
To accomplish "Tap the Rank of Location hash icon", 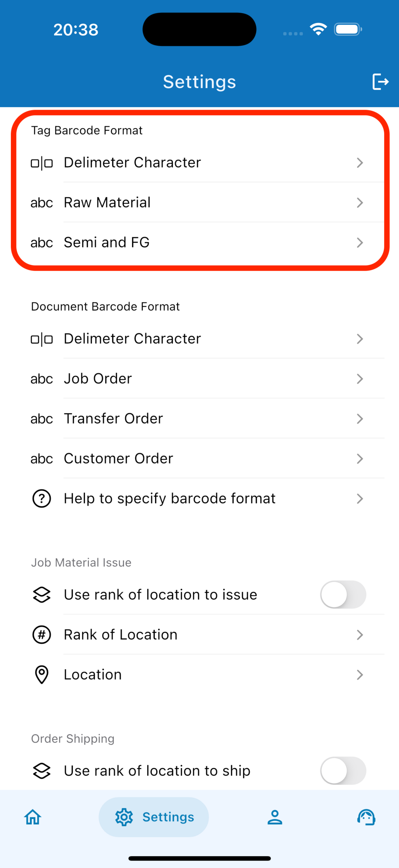I will point(42,635).
